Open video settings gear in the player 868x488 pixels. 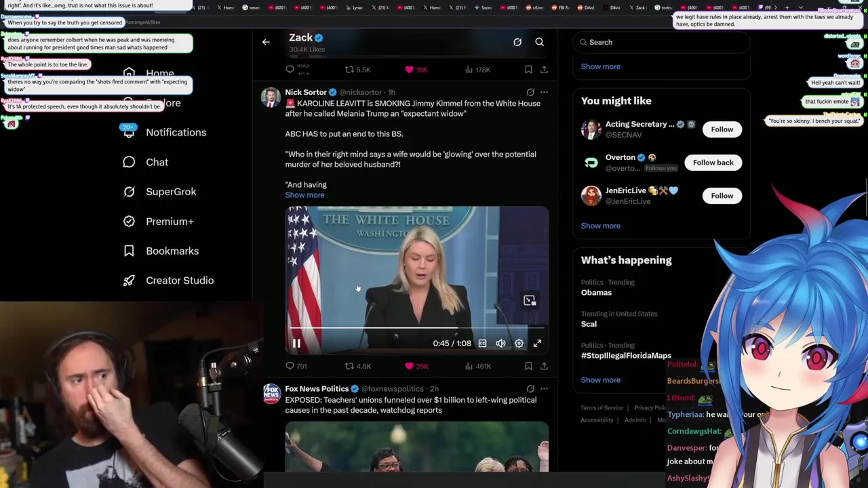pos(519,344)
